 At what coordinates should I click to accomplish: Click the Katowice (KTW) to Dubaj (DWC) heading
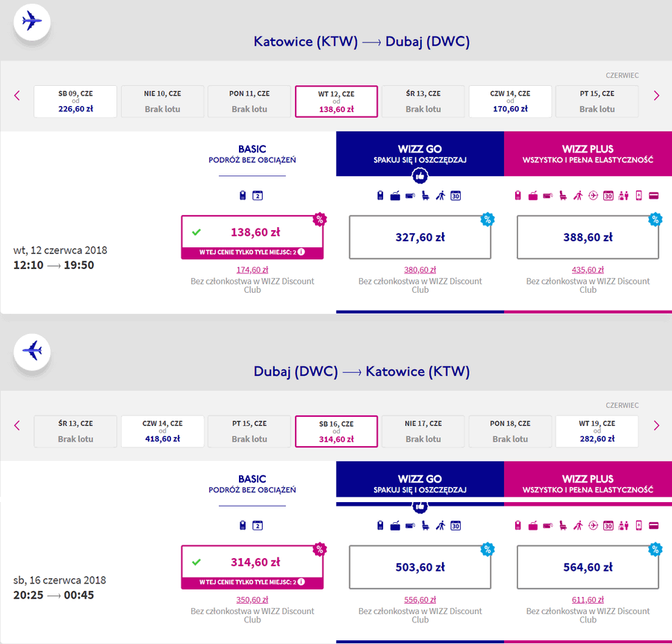pos(361,42)
